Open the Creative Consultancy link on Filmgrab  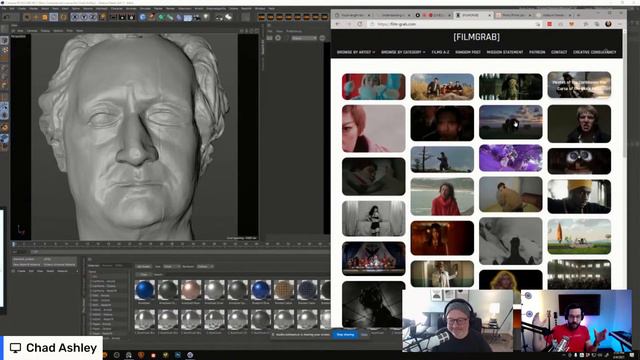595,52
